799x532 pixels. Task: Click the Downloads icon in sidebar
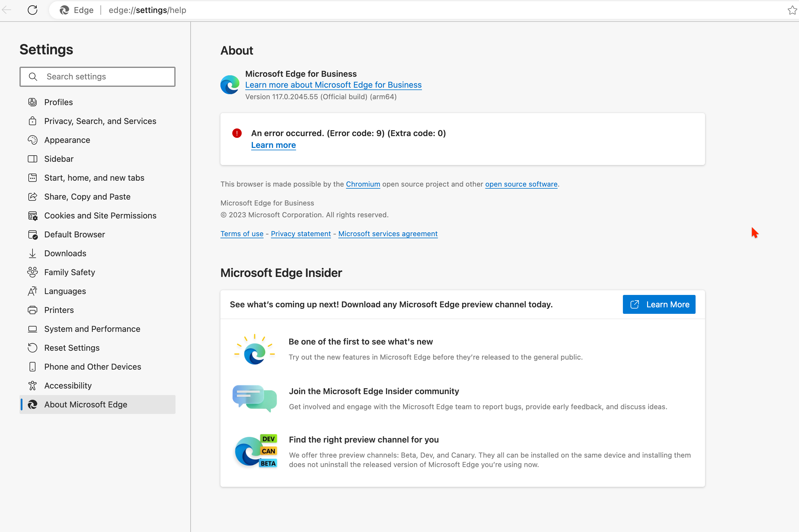32,253
